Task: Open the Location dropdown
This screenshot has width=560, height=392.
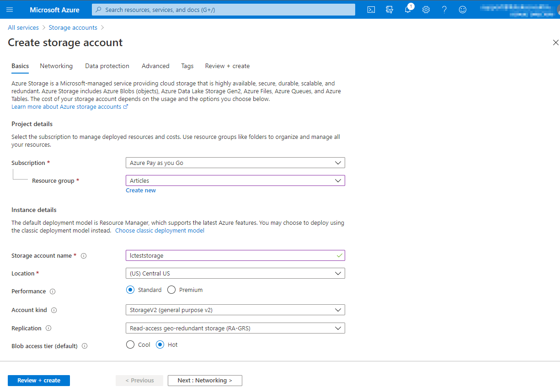Action: 235,273
